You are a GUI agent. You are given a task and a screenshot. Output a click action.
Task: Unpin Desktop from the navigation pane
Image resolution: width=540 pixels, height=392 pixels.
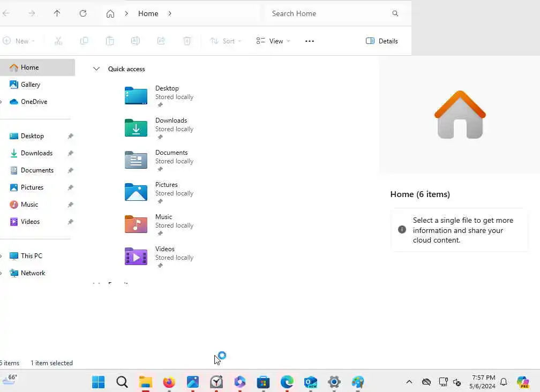(x=70, y=136)
